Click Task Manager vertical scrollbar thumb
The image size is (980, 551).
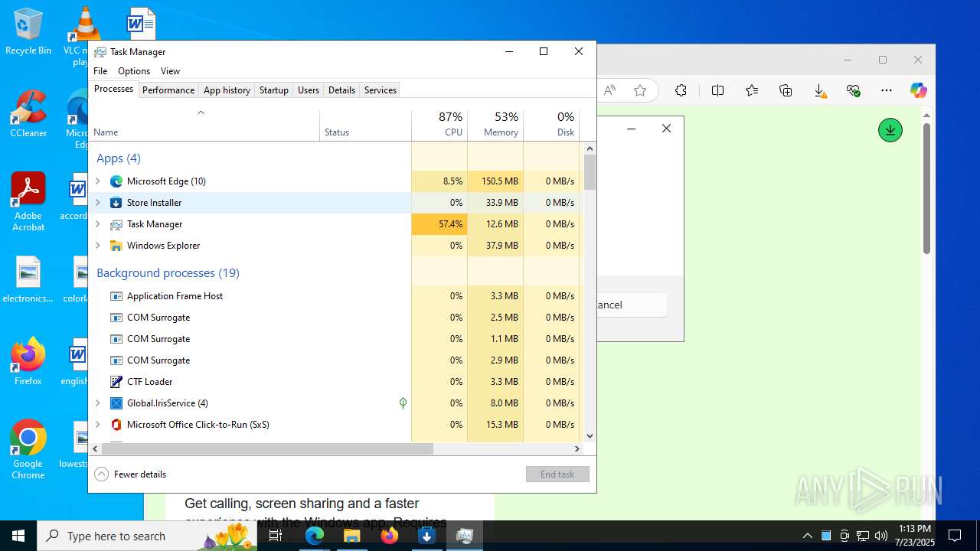(x=590, y=172)
